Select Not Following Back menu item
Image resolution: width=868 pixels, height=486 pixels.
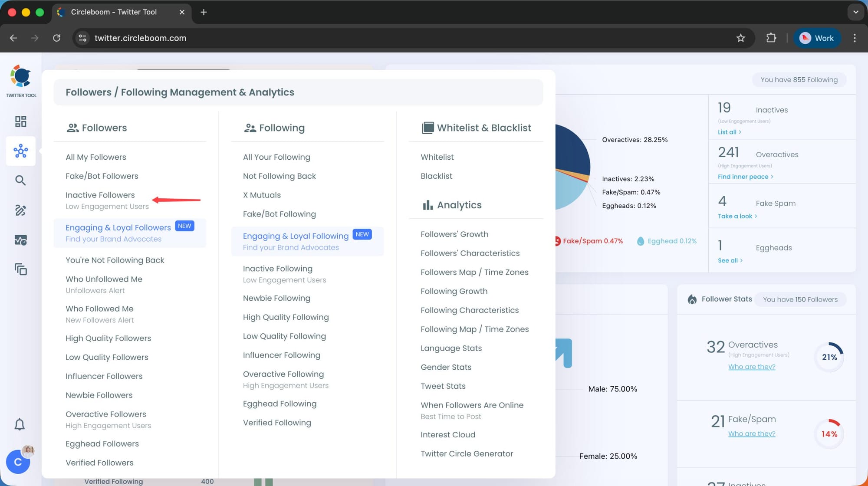pos(279,176)
